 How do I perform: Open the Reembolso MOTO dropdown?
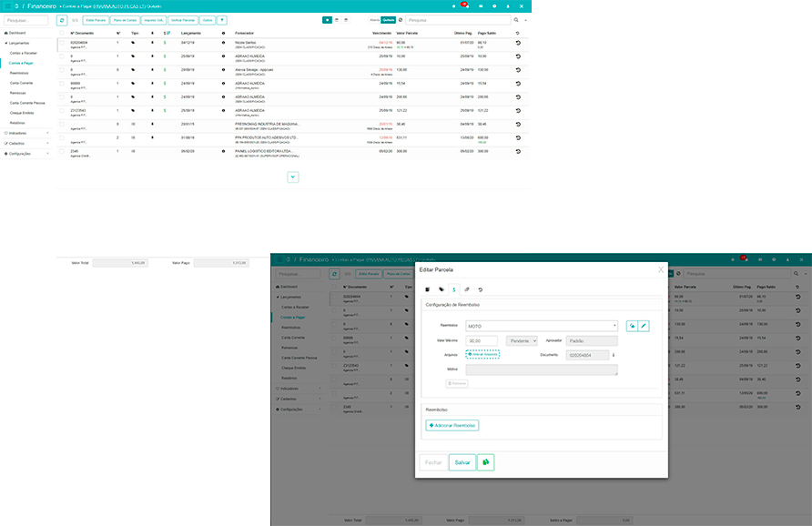(542, 326)
